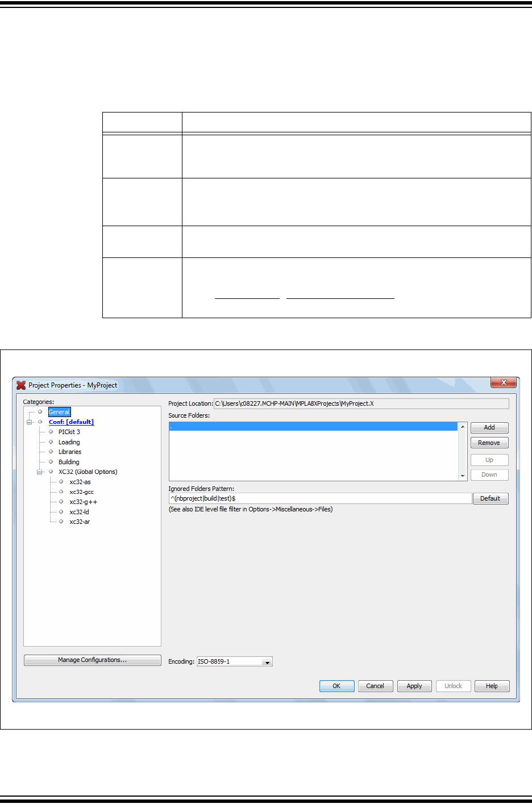Select the xc32-as option node
The width and height of the screenshot is (532, 812).
[80, 482]
